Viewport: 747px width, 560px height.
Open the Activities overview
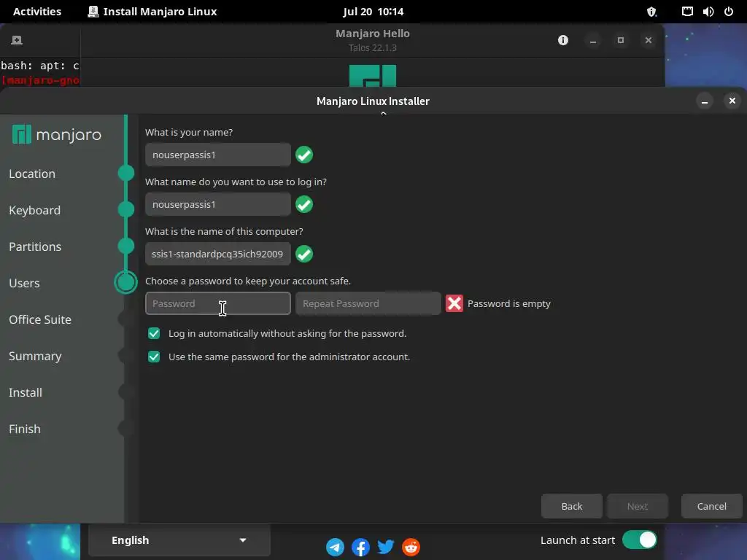click(37, 12)
